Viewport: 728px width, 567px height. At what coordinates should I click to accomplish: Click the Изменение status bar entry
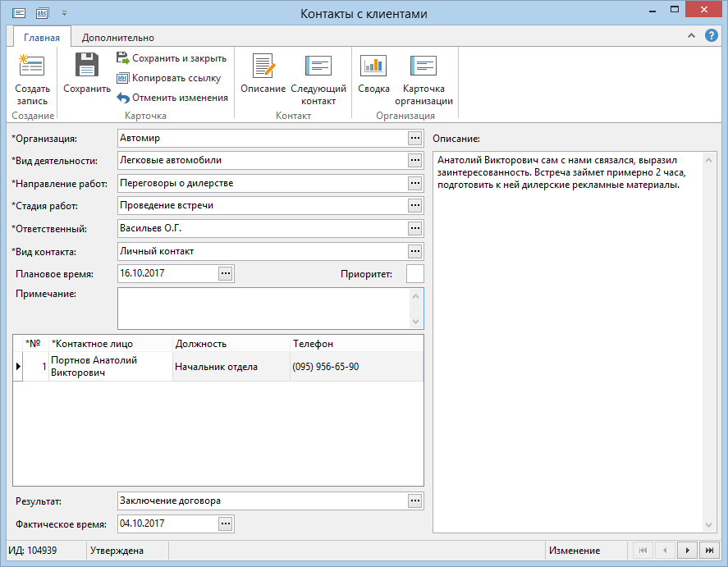[575, 551]
